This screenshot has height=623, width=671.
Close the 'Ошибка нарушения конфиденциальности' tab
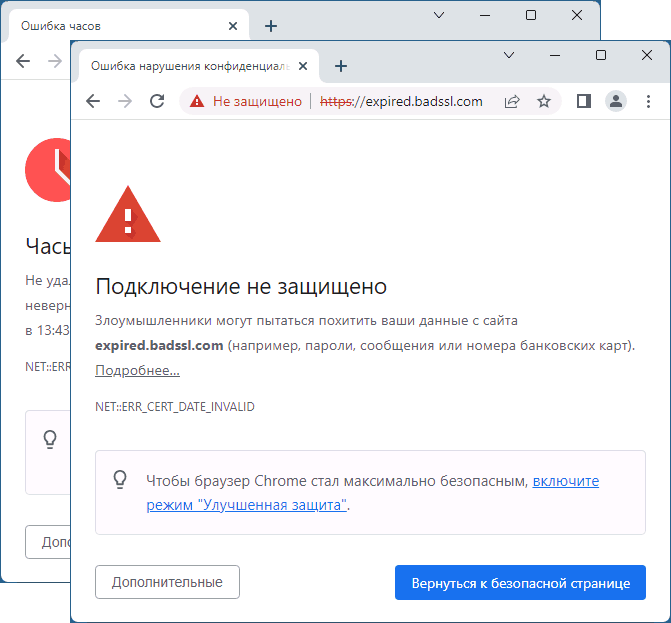(x=303, y=66)
